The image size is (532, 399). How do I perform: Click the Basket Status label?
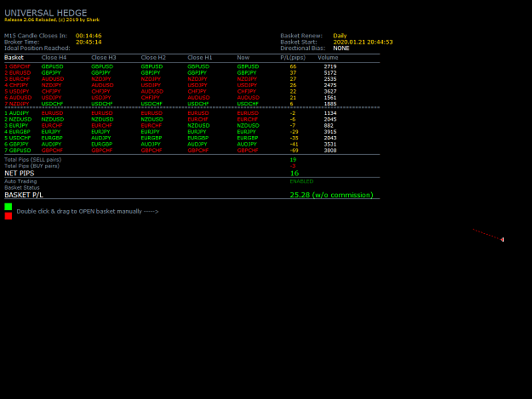click(x=22, y=187)
